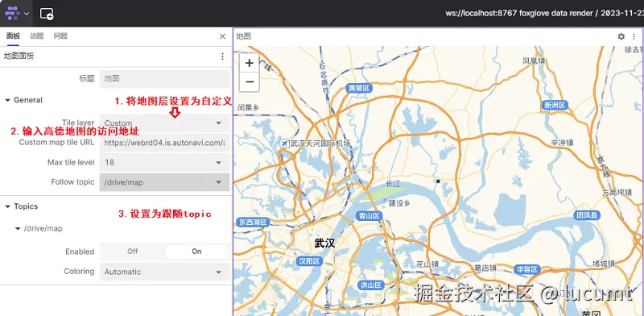Click the 团风县 map label

click(x=588, y=215)
